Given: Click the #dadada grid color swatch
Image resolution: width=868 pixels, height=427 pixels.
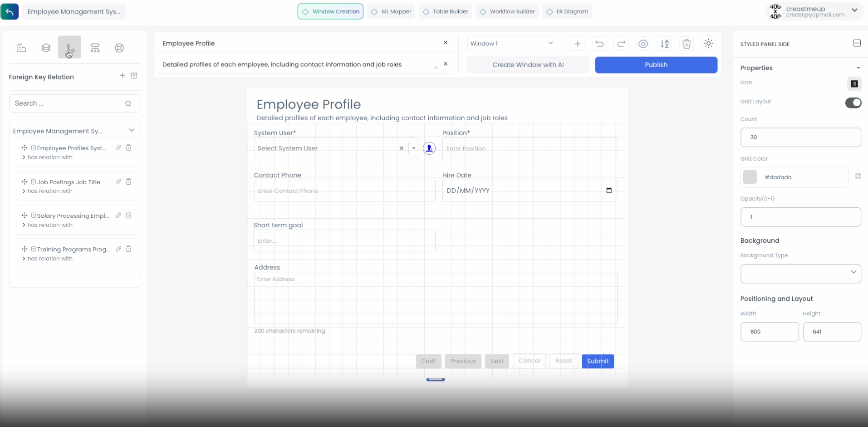Looking at the screenshot, I should point(750,177).
